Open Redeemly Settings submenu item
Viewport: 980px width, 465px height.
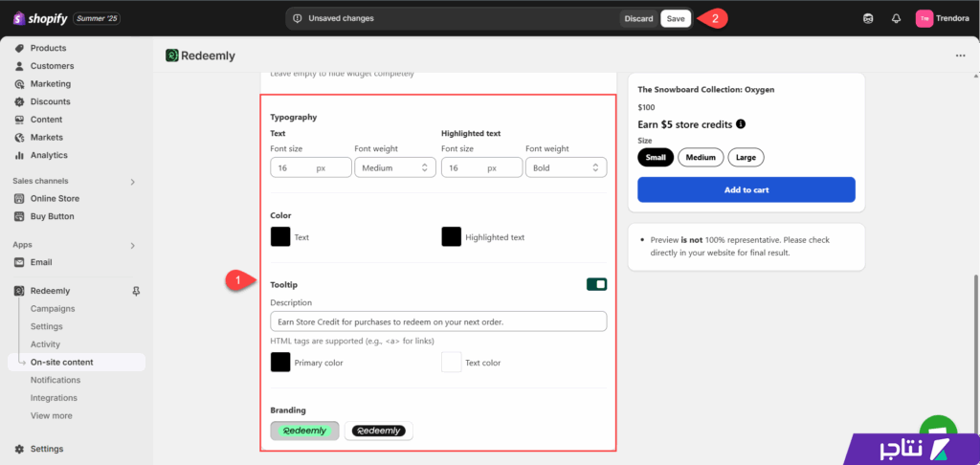pyautogui.click(x=46, y=326)
